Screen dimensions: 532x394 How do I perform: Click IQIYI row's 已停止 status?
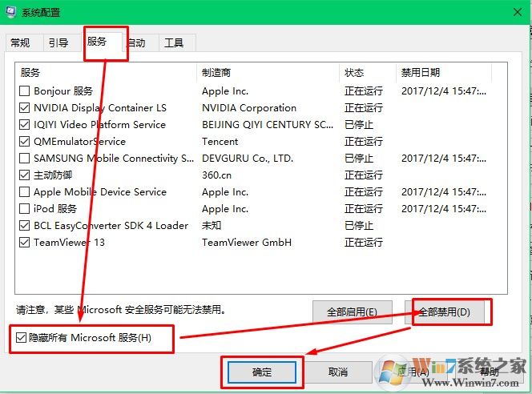coord(359,124)
